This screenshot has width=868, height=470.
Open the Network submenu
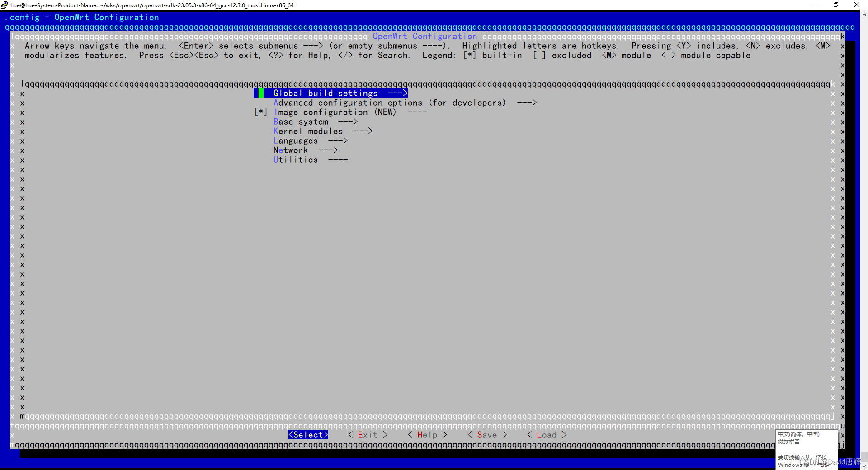pyautogui.click(x=305, y=150)
